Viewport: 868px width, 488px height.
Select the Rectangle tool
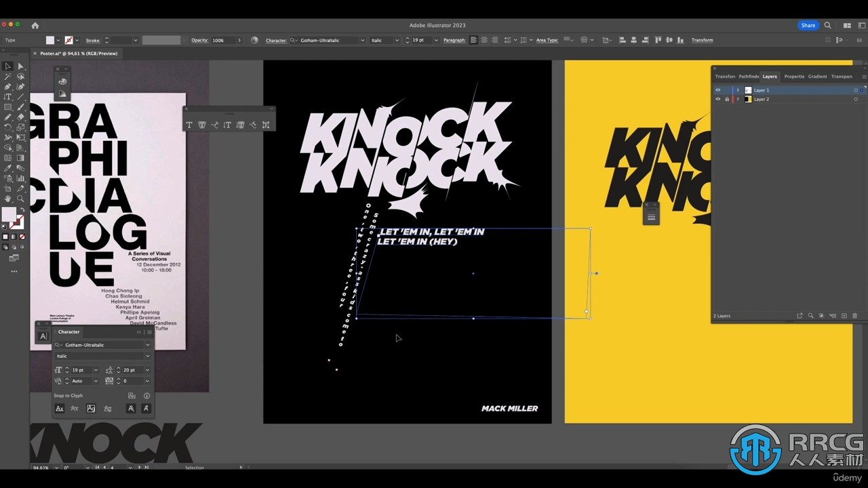click(x=7, y=107)
